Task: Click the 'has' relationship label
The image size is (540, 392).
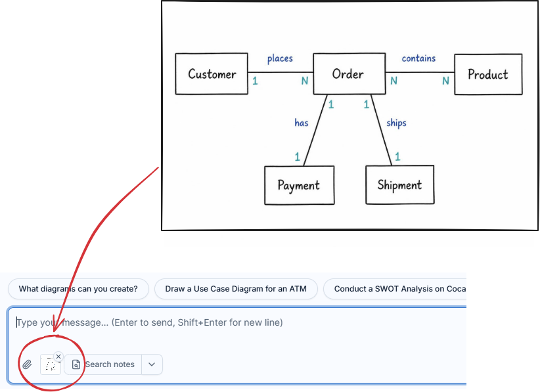Action: pos(302,123)
